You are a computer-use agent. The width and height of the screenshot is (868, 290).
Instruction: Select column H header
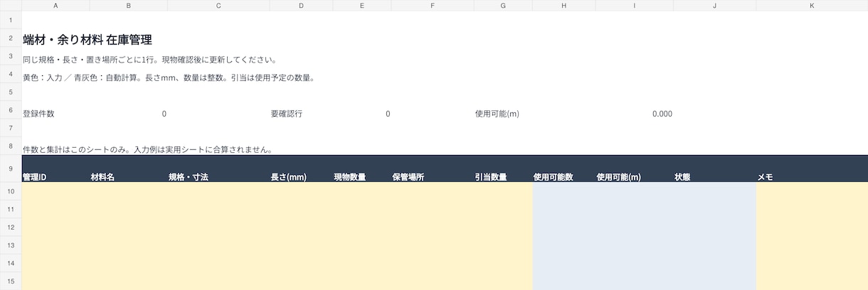563,5
